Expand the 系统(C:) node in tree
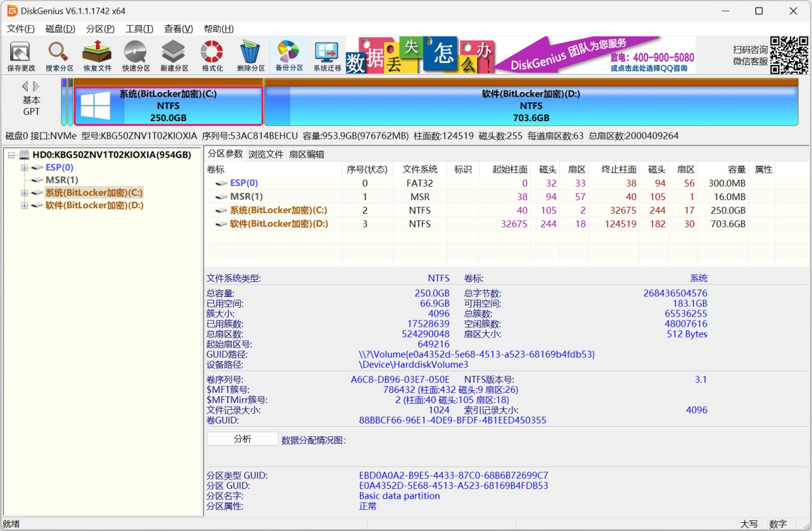The height and width of the screenshot is (531, 812). click(x=24, y=193)
